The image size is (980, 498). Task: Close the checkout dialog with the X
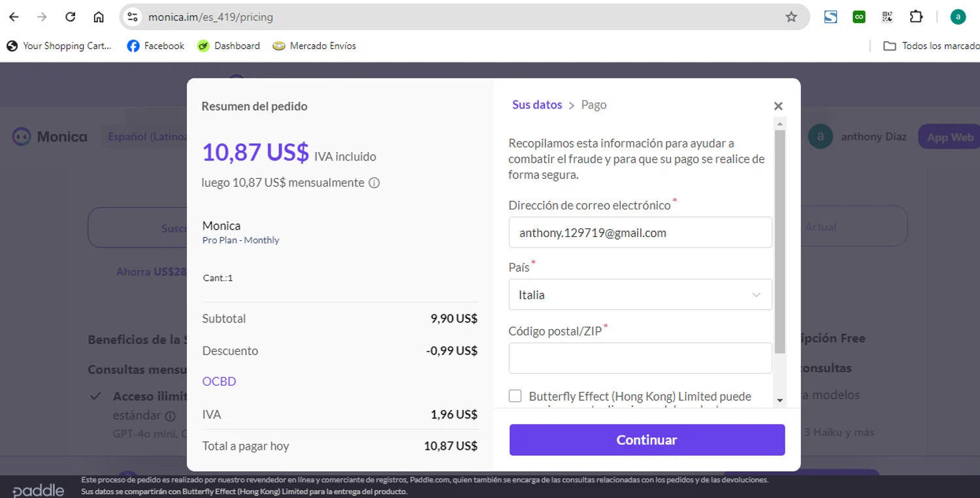coord(778,106)
